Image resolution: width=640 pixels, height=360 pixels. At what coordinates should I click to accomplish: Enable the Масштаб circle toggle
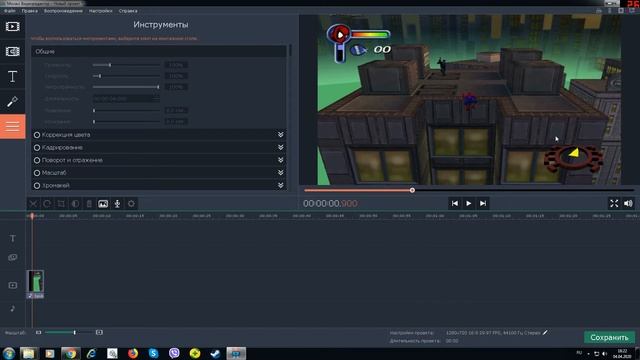37,173
